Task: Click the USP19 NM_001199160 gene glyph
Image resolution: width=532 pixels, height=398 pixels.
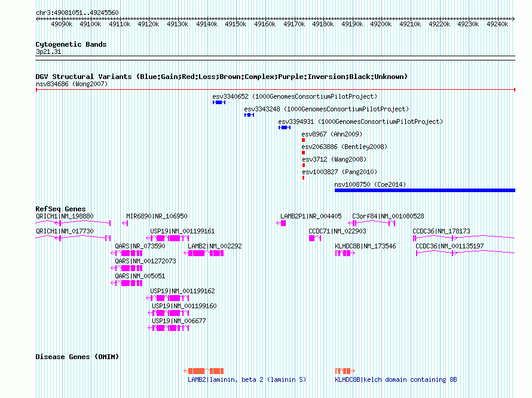Action: [169, 313]
